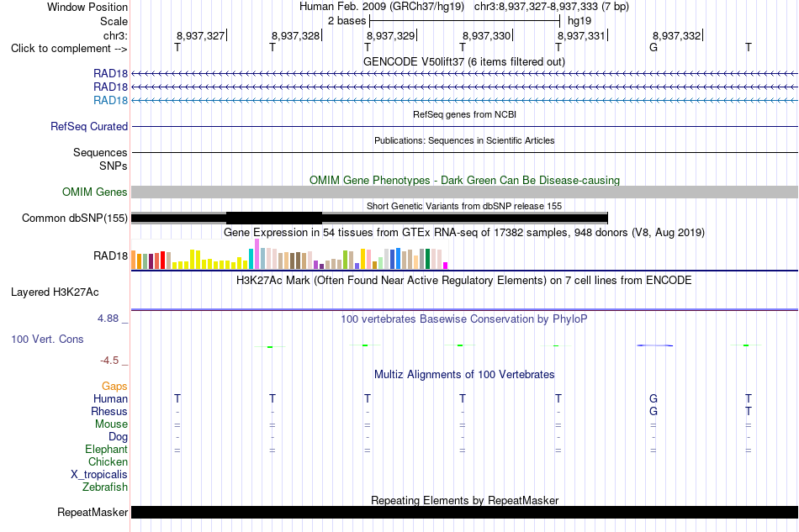
Task: Click the orange 'Gaps' label
Action: coord(114,387)
